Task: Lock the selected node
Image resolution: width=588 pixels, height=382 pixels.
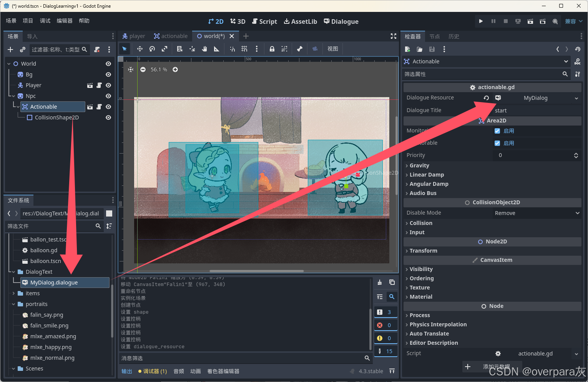Action: point(272,49)
